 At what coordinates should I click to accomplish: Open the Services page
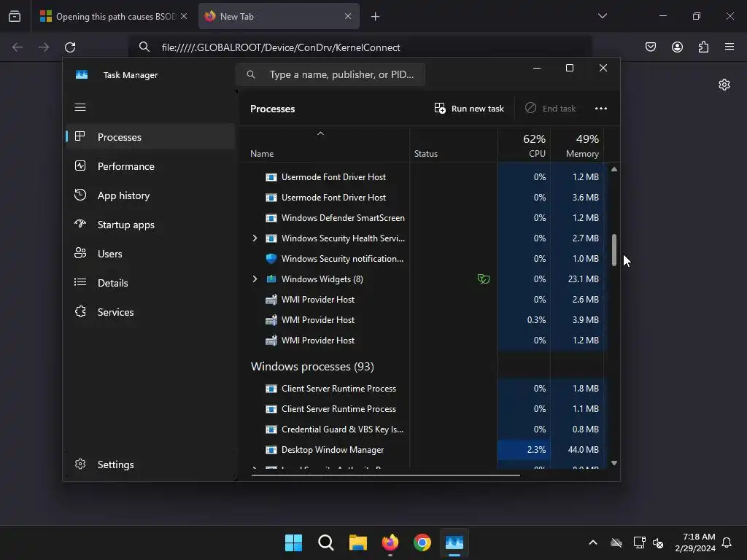150,312
